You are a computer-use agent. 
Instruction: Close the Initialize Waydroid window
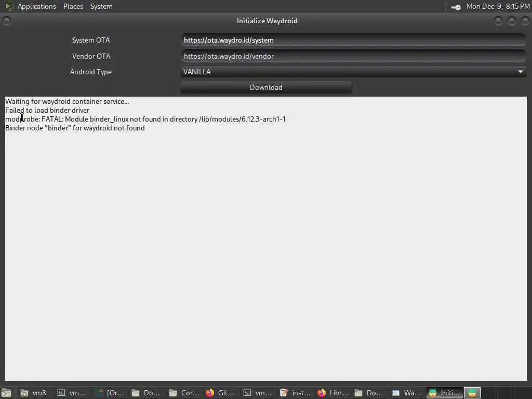click(525, 21)
